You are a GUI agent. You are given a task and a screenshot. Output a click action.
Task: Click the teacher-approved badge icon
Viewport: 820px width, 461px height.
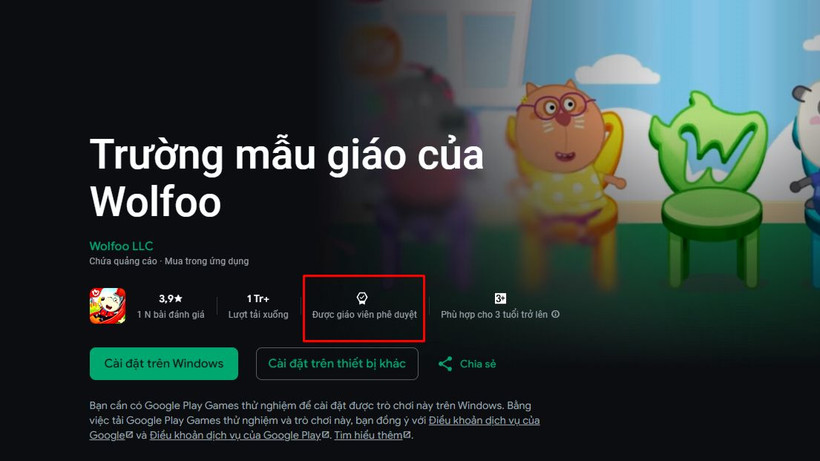pyautogui.click(x=362, y=298)
